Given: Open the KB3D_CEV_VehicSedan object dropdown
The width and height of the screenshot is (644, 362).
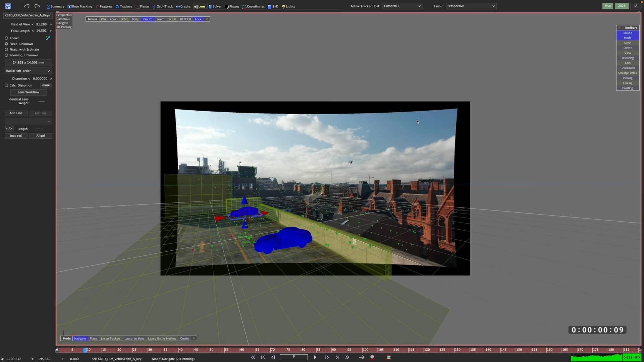Looking at the screenshot, I should point(28,15).
